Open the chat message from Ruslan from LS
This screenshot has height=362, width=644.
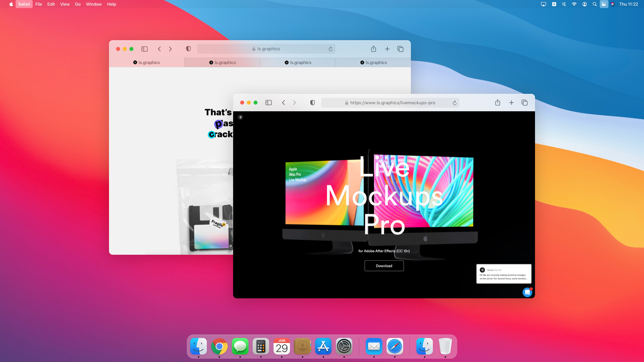[x=504, y=274]
